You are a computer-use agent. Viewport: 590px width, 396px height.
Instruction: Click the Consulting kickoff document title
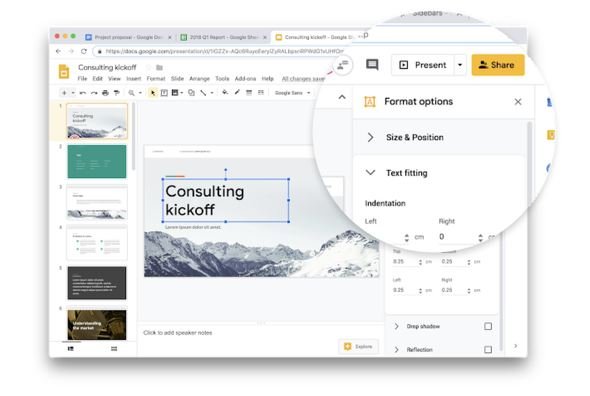107,67
